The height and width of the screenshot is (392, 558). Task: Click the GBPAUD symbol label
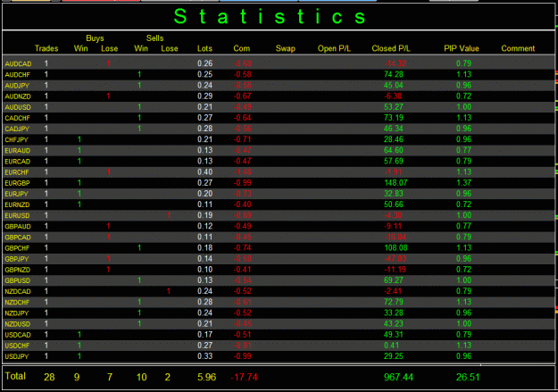(18, 227)
